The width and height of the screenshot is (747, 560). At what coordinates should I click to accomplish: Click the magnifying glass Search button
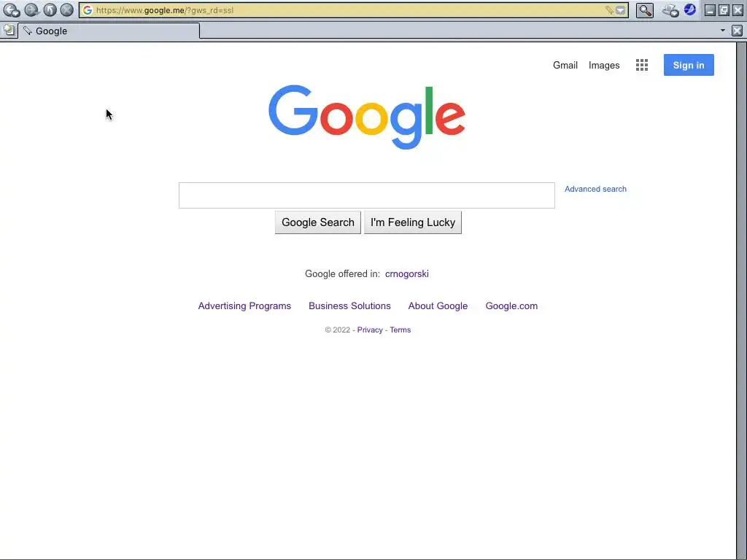pos(645,10)
